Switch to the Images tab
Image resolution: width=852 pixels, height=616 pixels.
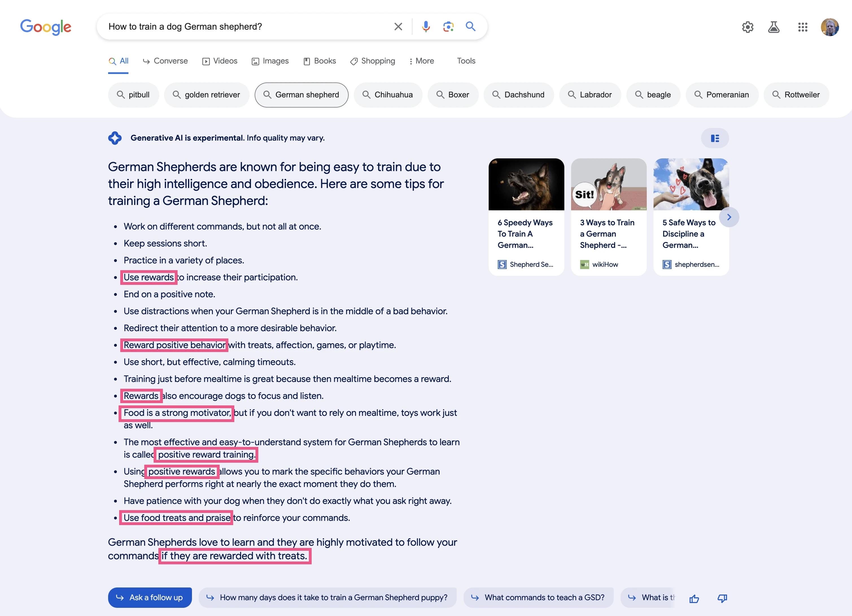pos(270,61)
